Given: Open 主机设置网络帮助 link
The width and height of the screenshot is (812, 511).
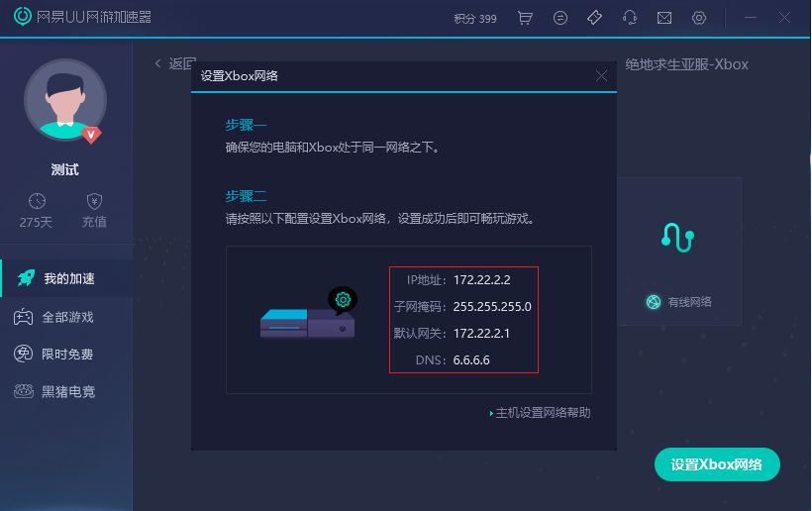Looking at the screenshot, I should [x=542, y=413].
